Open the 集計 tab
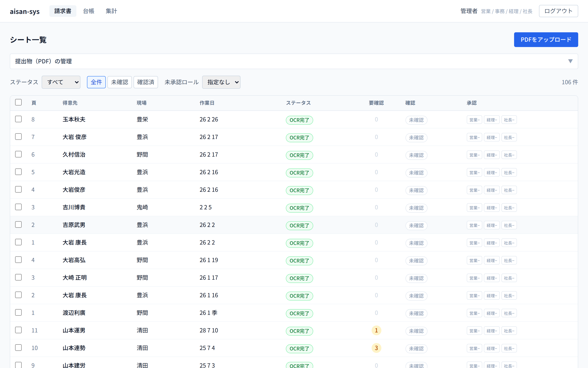The image size is (588, 368). coord(111,11)
